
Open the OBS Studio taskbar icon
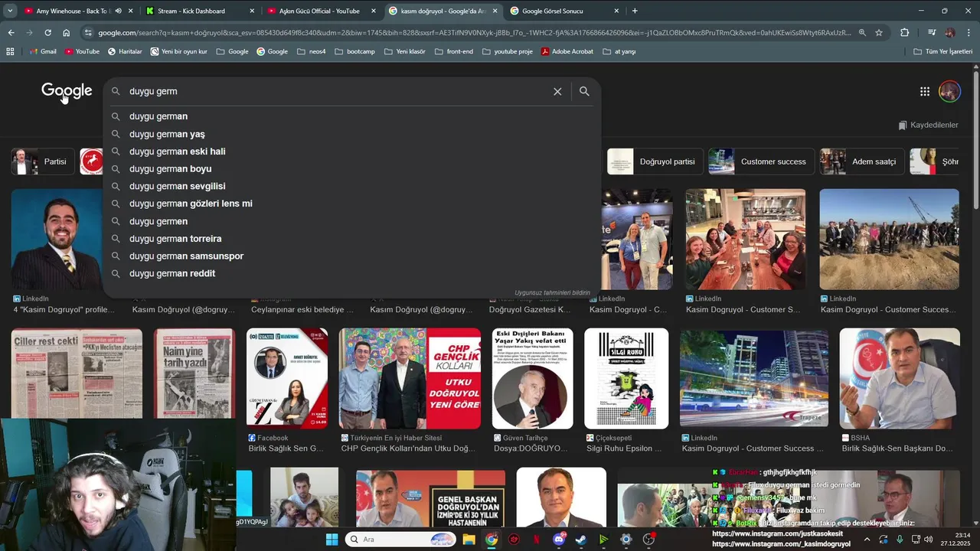click(648, 540)
